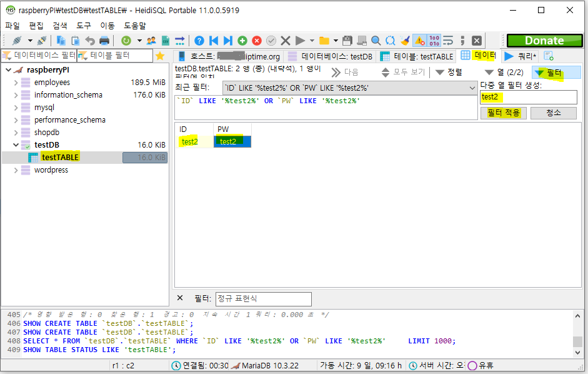The height and width of the screenshot is (374, 588).
Task: Click the blue help question mark
Action: (x=199, y=41)
